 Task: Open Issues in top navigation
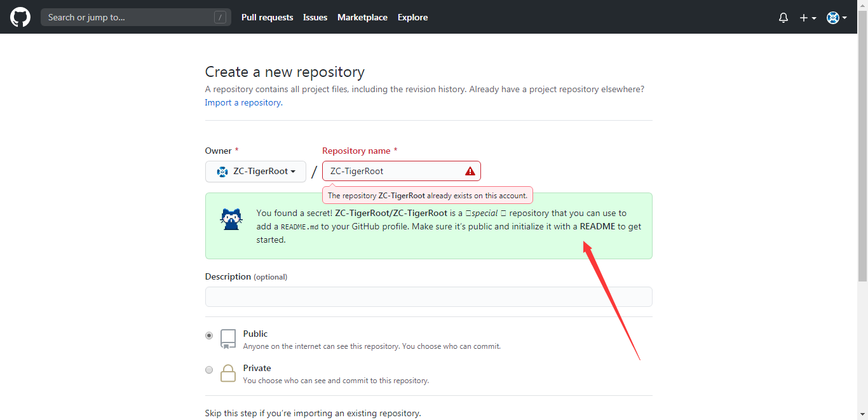point(315,17)
